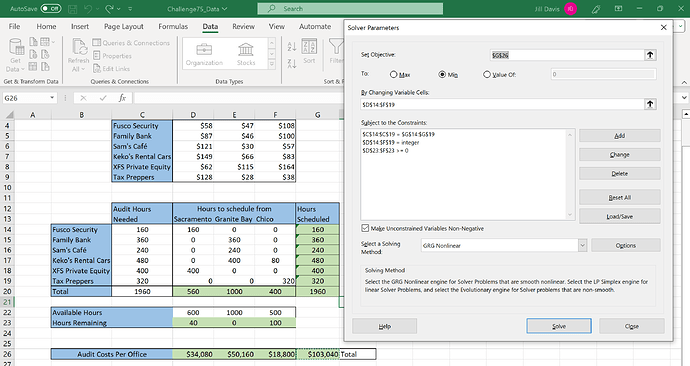Click the Select All corner triangle
Screen dimensions: 690x366
pos(9,115)
